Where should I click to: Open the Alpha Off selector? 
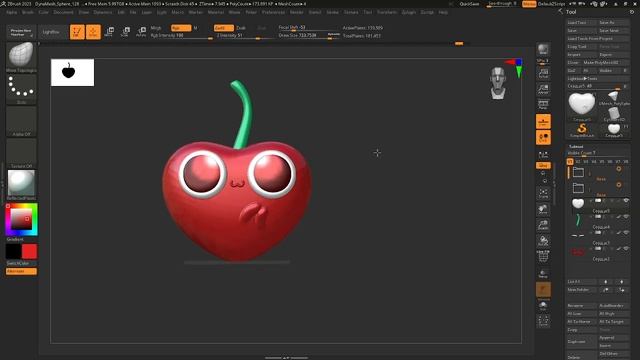21,120
